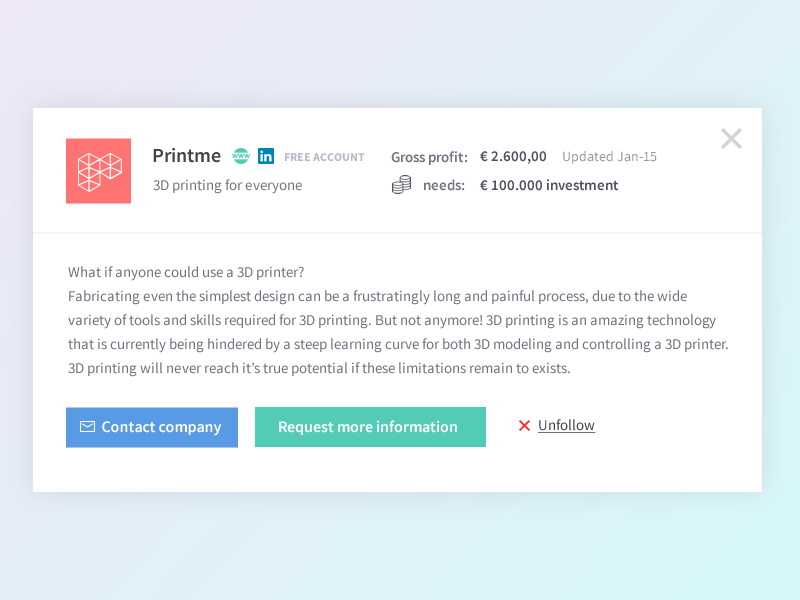Expand the € 100.000 investment details

tap(548, 185)
